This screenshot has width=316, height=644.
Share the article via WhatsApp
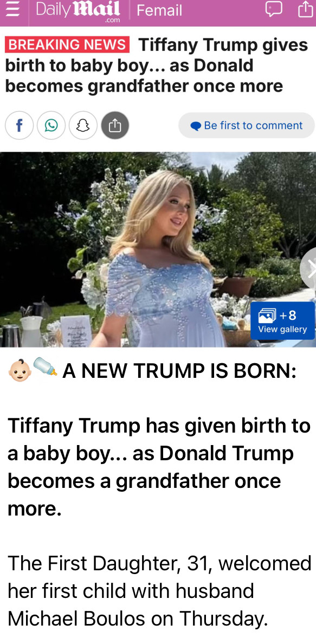click(x=51, y=125)
